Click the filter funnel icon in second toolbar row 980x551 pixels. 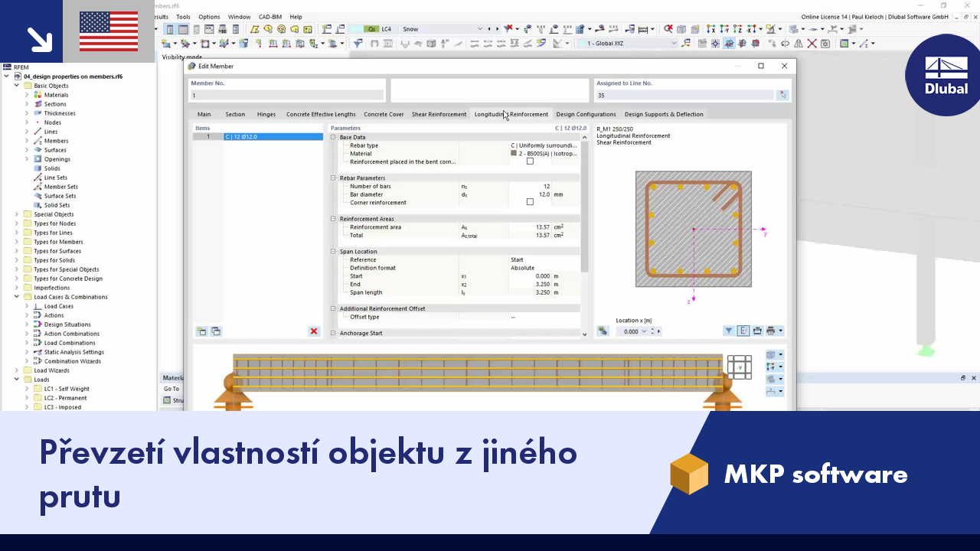pos(357,44)
